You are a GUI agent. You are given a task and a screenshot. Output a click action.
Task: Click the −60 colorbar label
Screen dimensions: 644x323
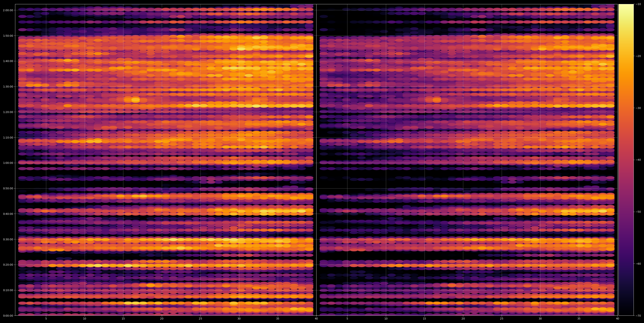point(638,264)
